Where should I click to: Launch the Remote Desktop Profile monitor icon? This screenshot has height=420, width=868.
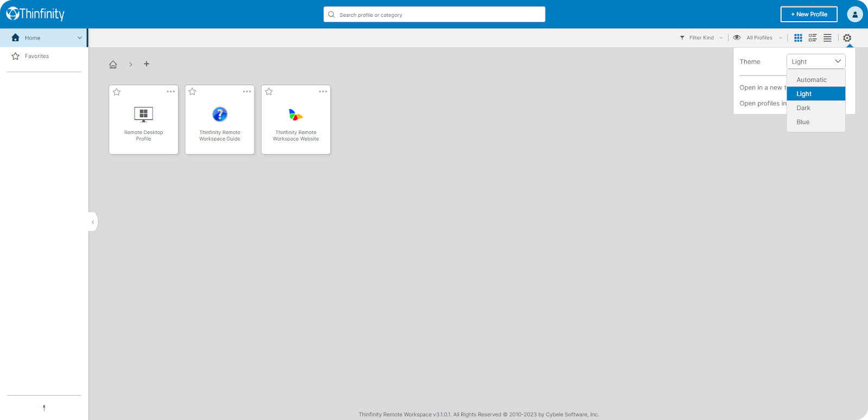pos(144,114)
